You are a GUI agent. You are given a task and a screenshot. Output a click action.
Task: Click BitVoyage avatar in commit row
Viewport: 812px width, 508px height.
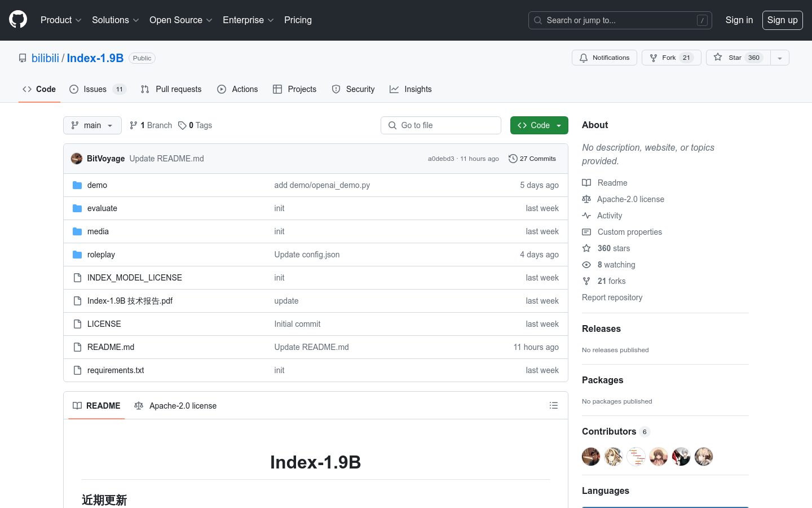(77, 159)
